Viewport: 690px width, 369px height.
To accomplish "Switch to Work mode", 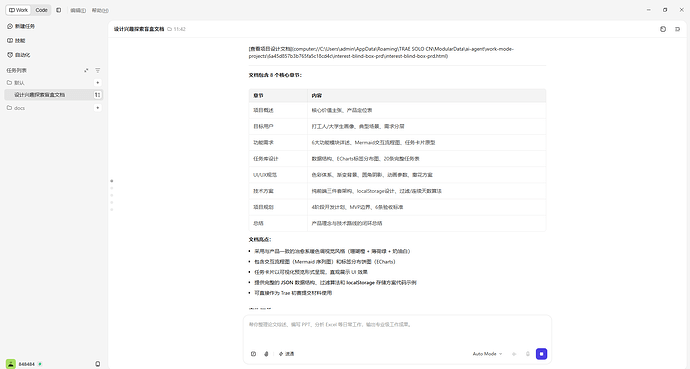I will click(x=18, y=10).
